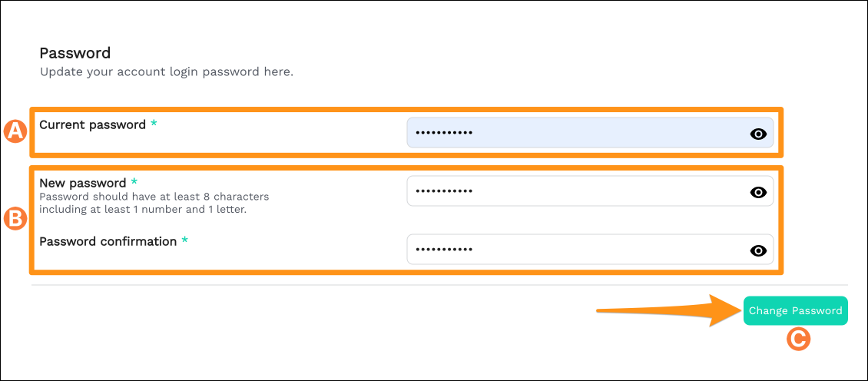The width and height of the screenshot is (868, 381).
Task: Click the New password label text
Action: coord(82,183)
